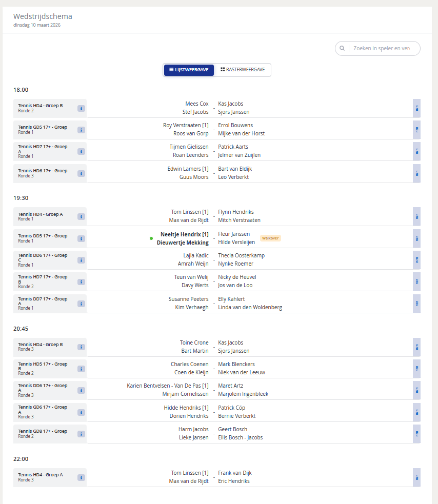Image resolution: width=438 pixels, height=504 pixels.
Task: Open info icon for Tennis HD5 17+ Groep B
Action: pyautogui.click(x=81, y=369)
